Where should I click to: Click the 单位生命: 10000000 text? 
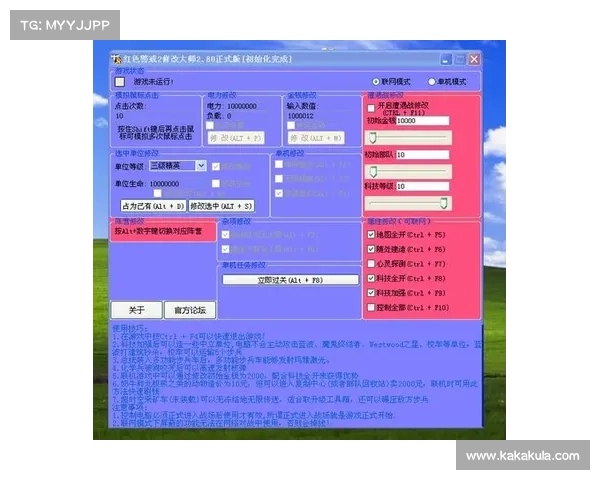click(x=147, y=184)
